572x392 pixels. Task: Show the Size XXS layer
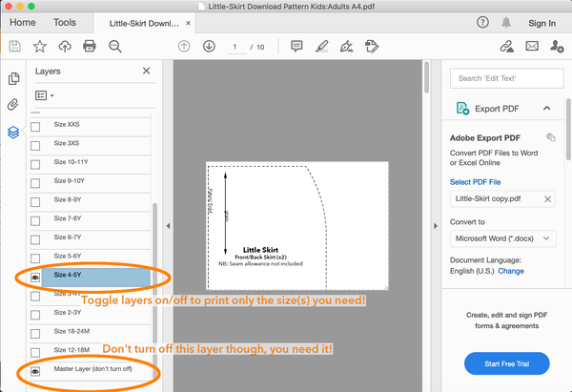[36, 126]
